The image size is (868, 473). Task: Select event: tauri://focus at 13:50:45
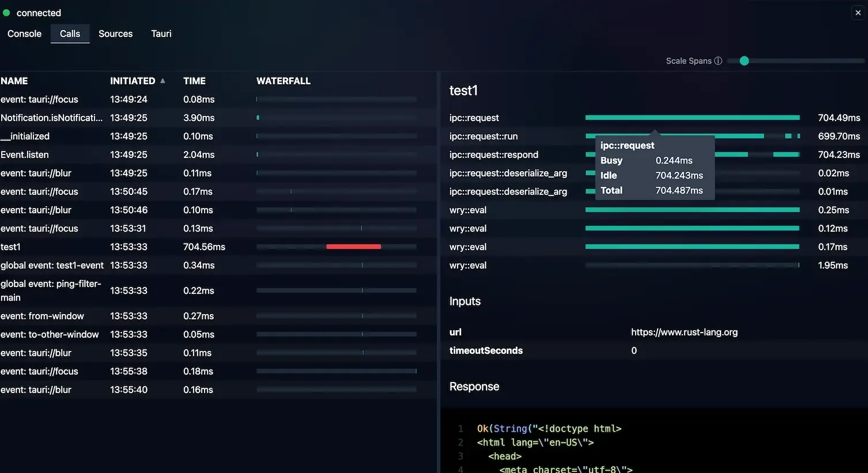click(x=218, y=191)
